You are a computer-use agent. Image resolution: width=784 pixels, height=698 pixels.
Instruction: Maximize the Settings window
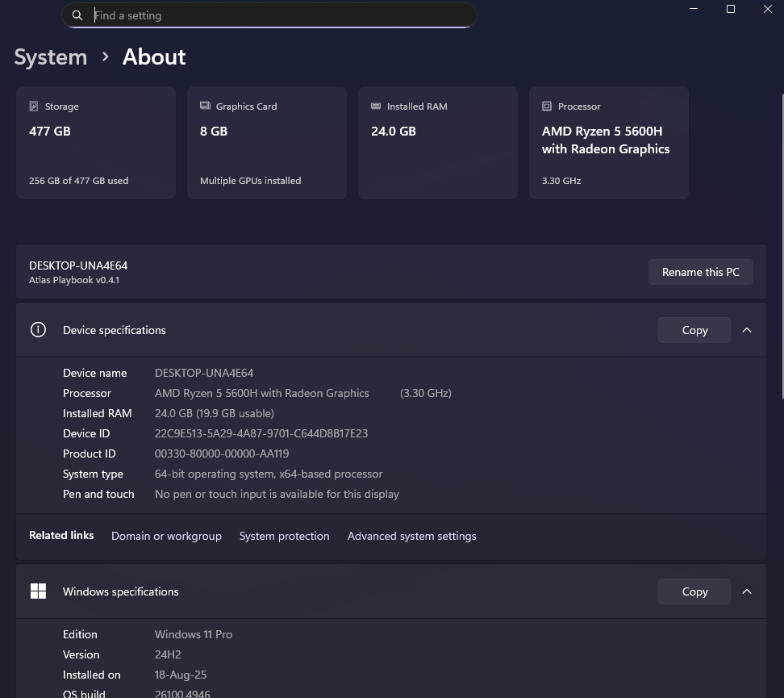(731, 9)
